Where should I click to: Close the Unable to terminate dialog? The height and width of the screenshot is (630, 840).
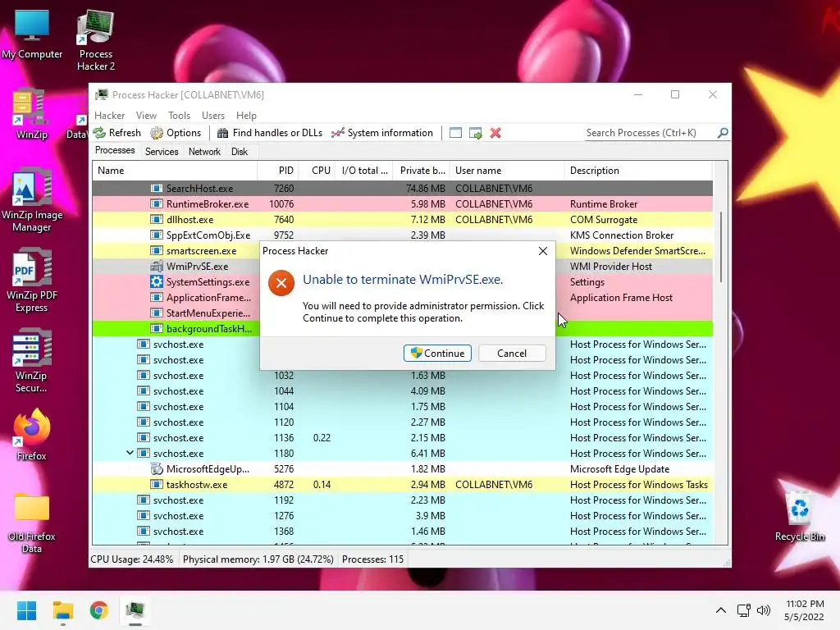(543, 251)
